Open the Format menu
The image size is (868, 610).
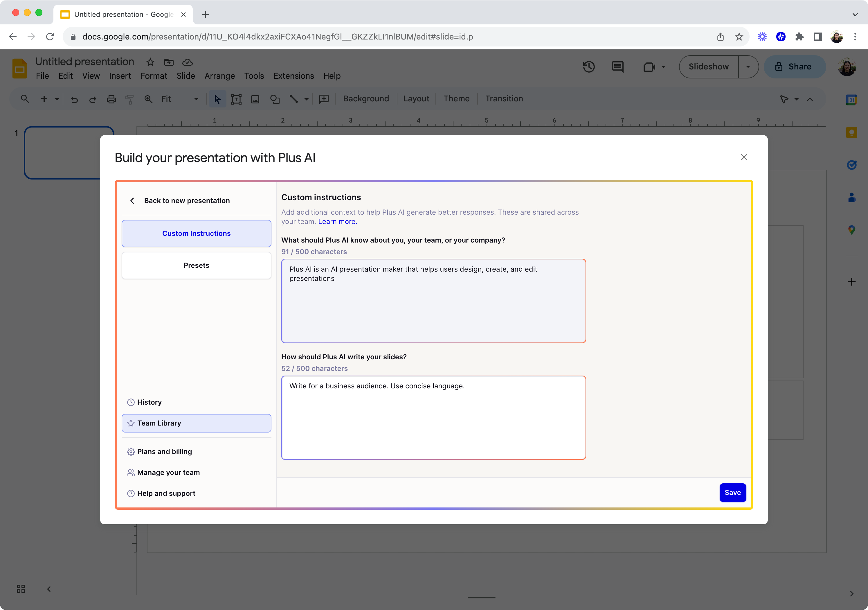pyautogui.click(x=154, y=76)
